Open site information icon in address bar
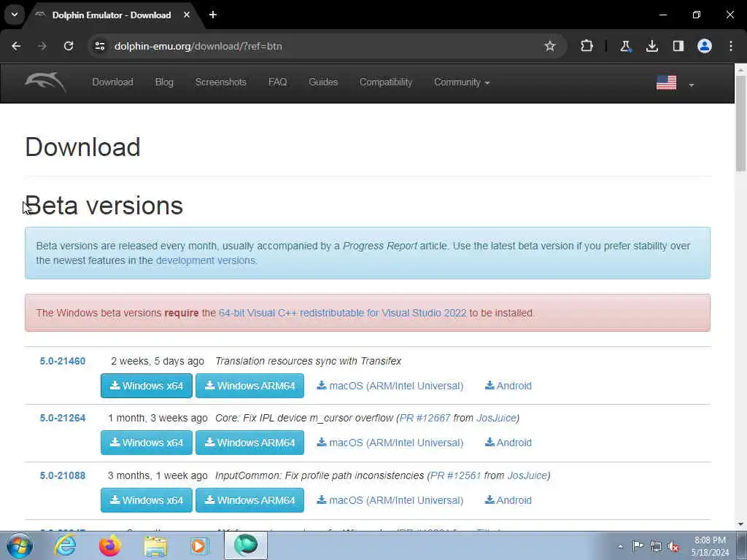 point(99,46)
